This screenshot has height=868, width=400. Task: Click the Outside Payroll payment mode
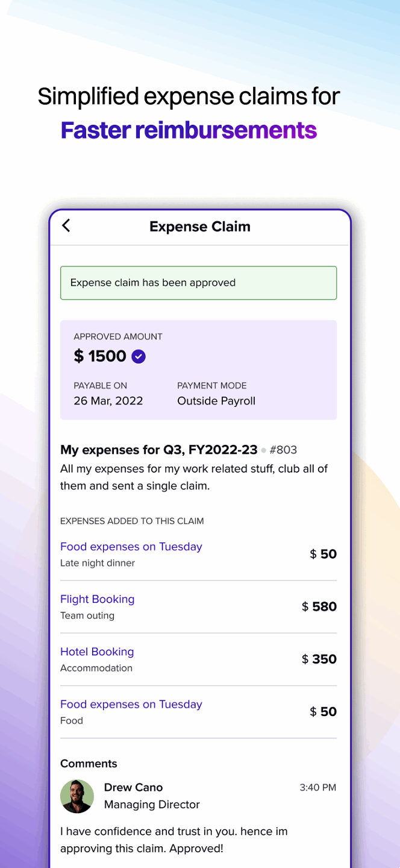(216, 401)
